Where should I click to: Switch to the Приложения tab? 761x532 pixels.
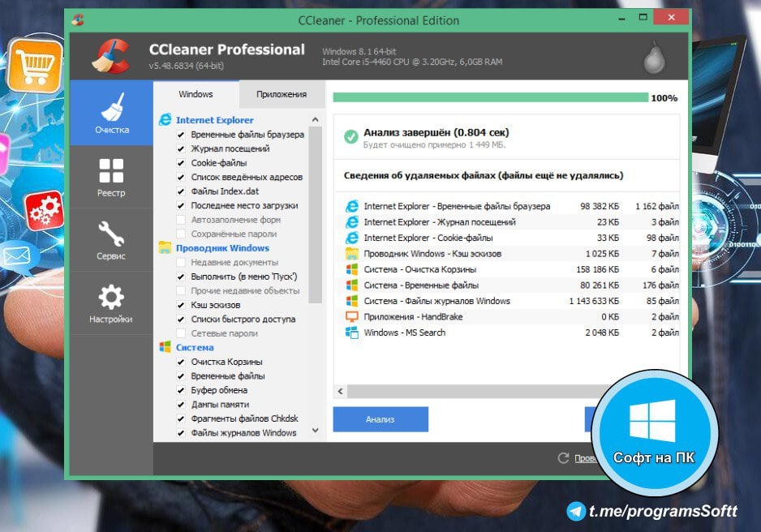point(282,94)
